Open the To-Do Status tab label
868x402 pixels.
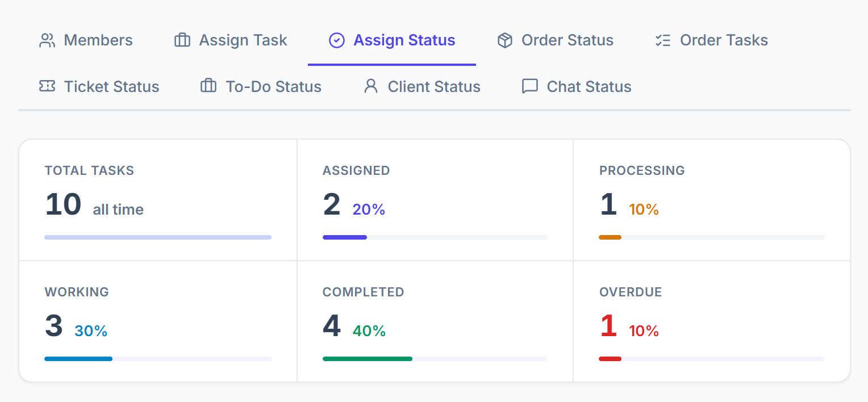click(274, 86)
